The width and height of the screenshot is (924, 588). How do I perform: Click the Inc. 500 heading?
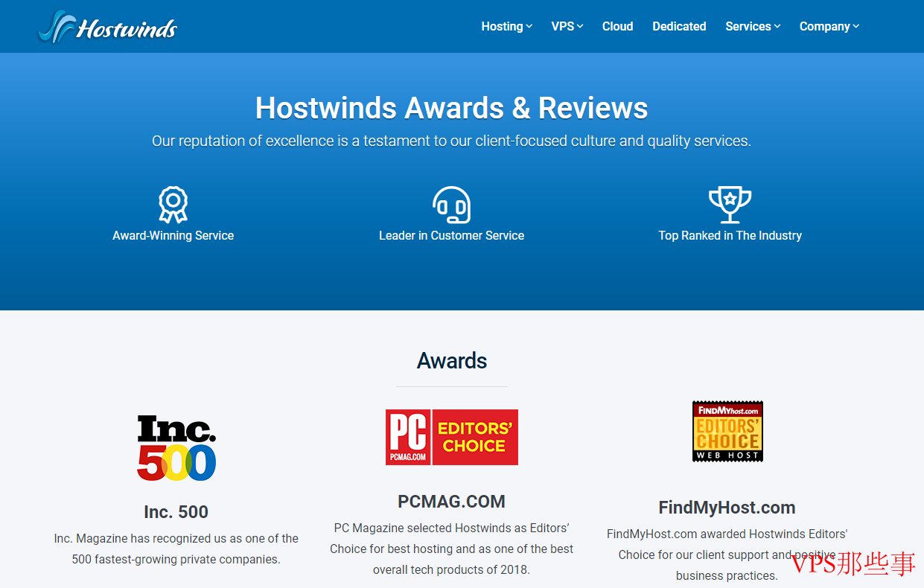click(x=176, y=512)
